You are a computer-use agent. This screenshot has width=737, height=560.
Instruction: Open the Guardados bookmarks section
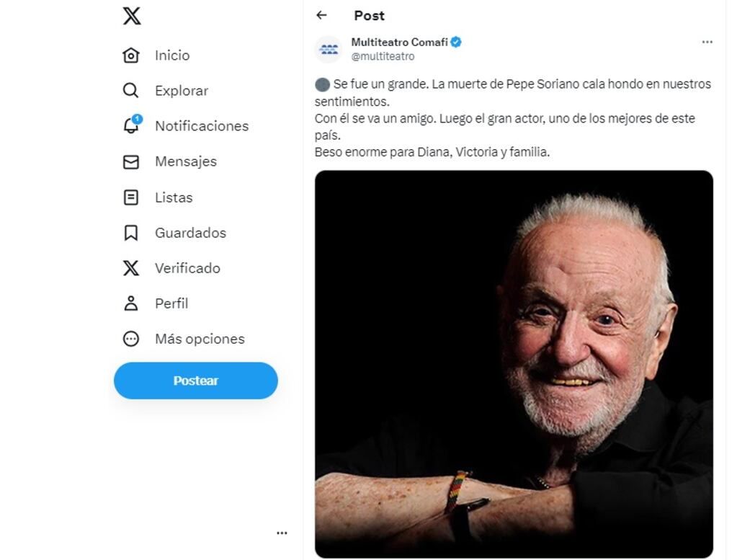tap(189, 232)
